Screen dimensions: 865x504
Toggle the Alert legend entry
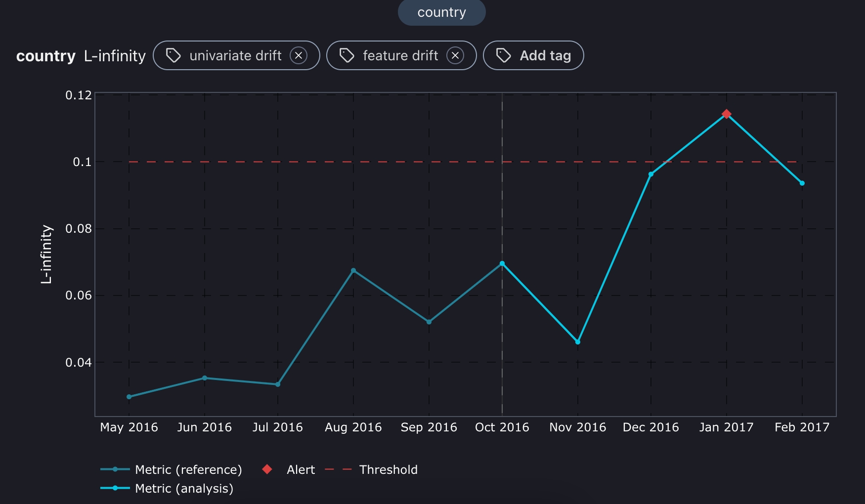click(x=300, y=469)
